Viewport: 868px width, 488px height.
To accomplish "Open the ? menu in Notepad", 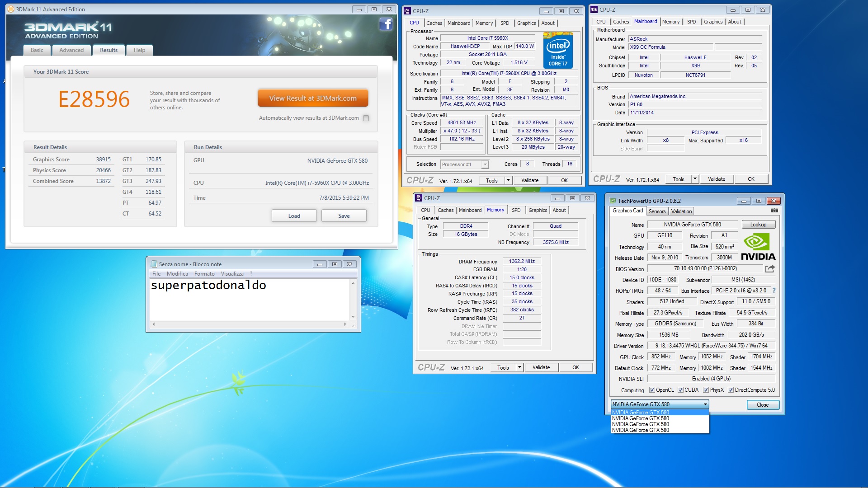I will (251, 274).
